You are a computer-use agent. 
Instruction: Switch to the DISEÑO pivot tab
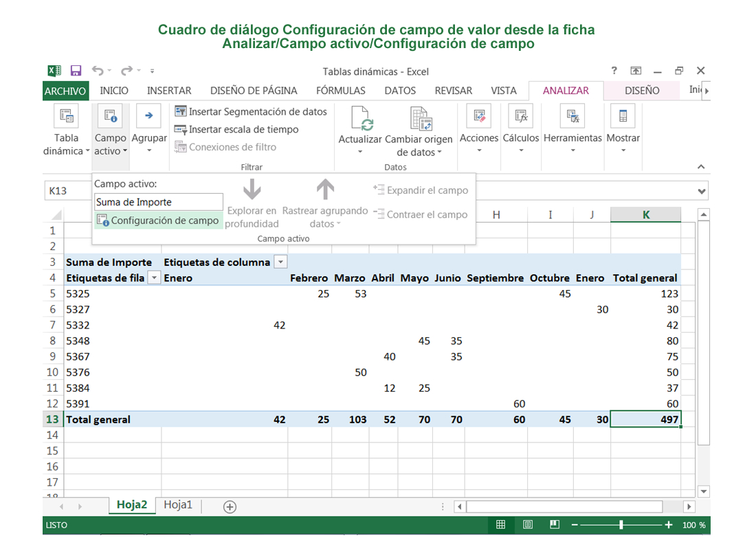[x=642, y=91]
